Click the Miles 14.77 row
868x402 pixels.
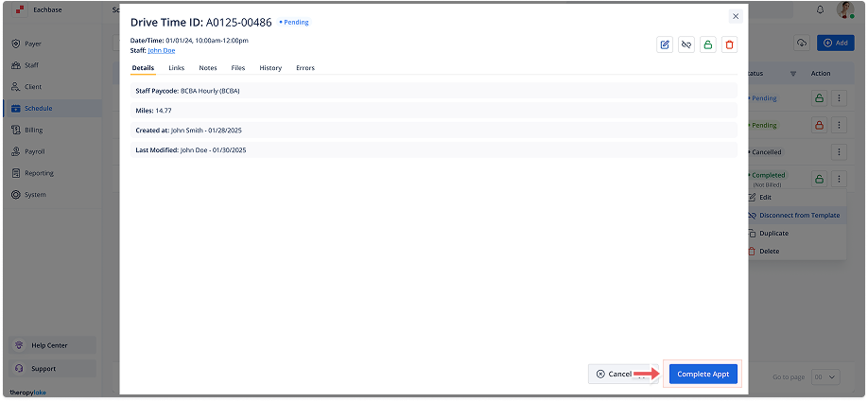pos(433,110)
